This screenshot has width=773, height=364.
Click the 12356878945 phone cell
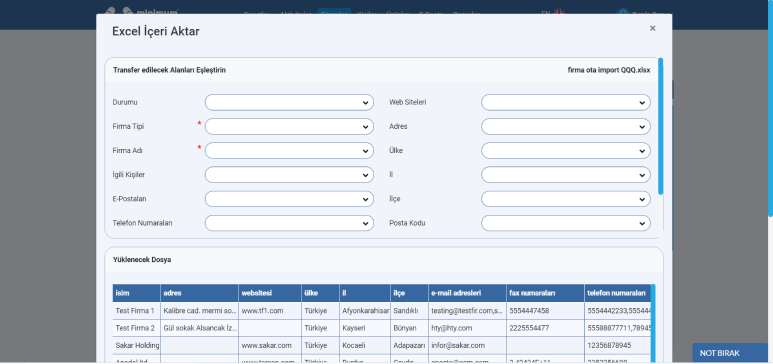point(618,345)
